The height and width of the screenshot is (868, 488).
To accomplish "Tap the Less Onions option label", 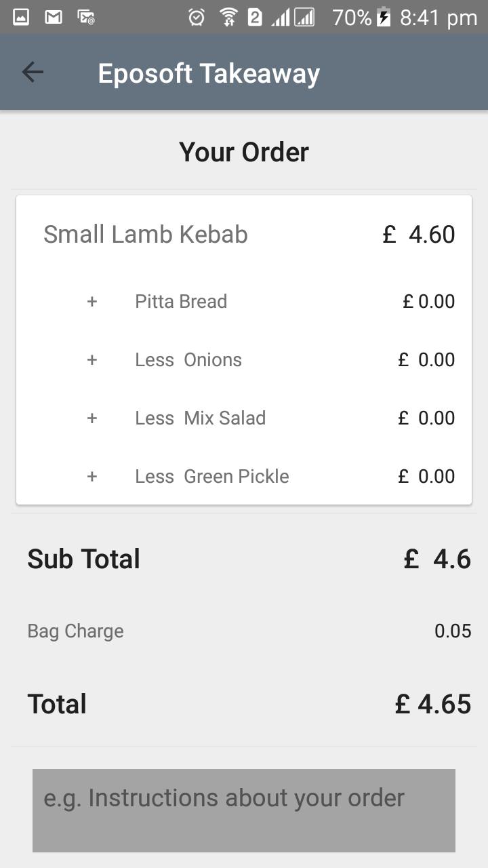I will (188, 359).
